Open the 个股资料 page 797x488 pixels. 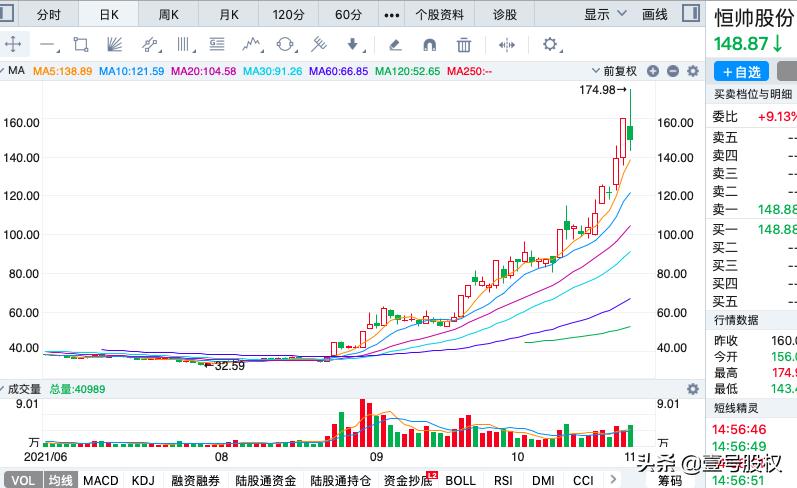439,14
